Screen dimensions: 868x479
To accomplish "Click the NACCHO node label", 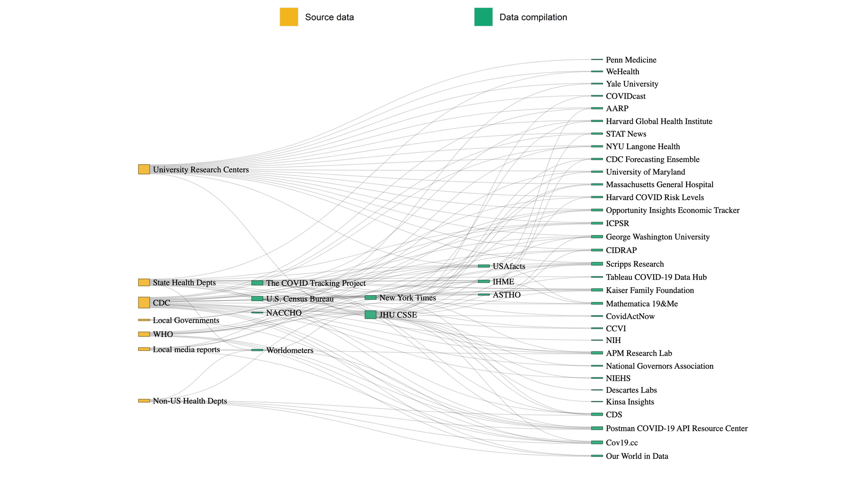I will [284, 313].
